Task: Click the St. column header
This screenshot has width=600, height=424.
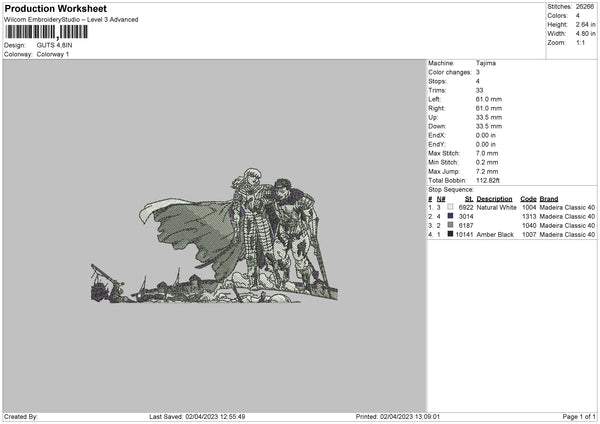Action: click(469, 199)
